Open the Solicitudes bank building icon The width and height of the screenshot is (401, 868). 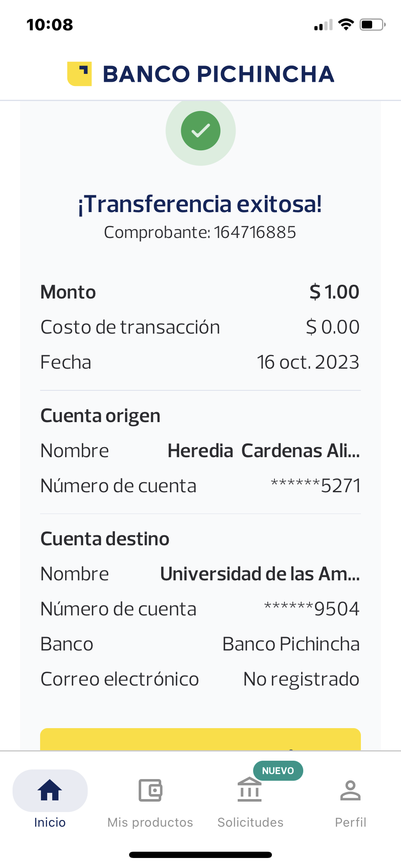[x=249, y=790]
